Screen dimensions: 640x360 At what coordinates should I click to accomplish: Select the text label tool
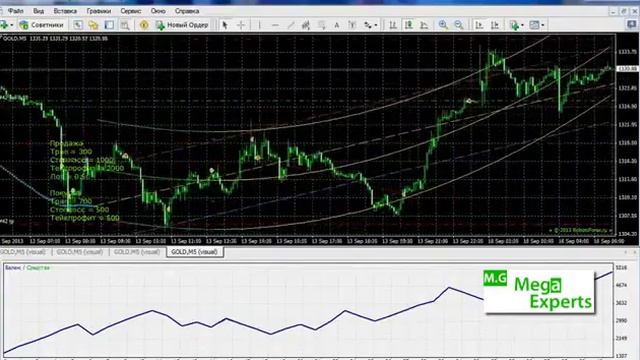point(352,25)
